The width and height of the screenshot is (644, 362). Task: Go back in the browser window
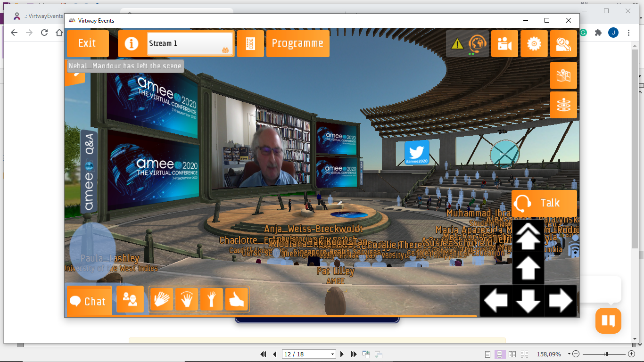click(14, 33)
